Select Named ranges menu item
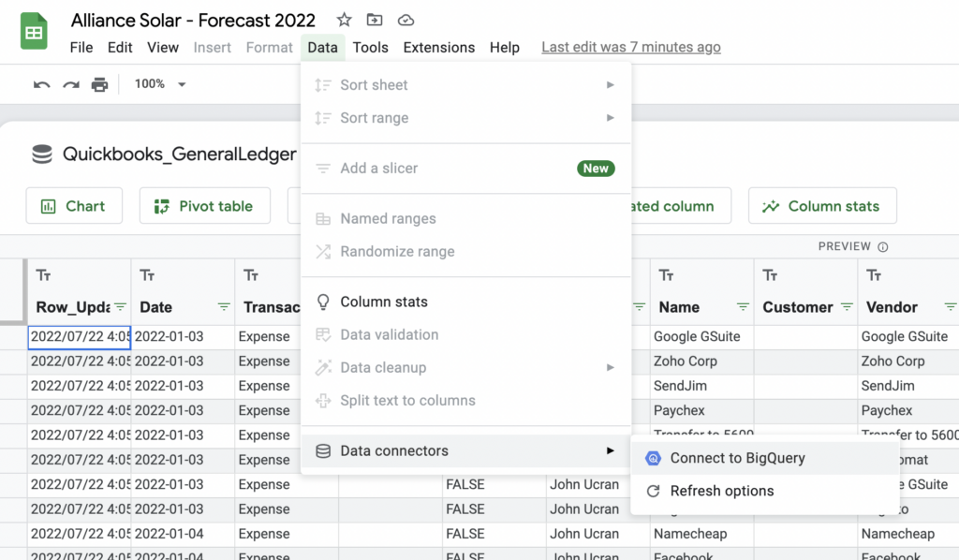This screenshot has height=560, width=959. (466, 218)
